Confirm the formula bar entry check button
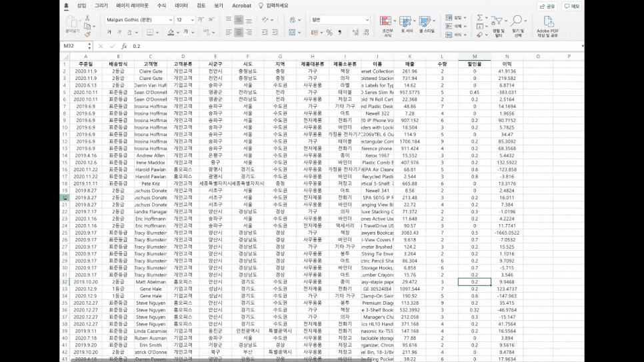The width and height of the screenshot is (644, 362). click(x=112, y=47)
